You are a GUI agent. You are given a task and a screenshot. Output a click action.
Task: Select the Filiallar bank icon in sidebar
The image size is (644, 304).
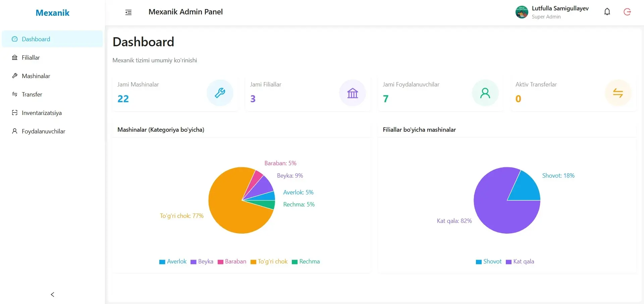(x=14, y=57)
